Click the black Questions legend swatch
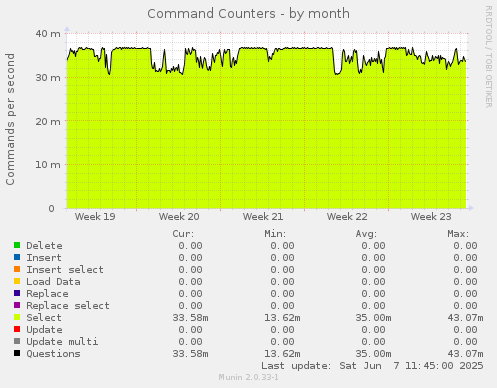Image resolution: width=497 pixels, height=388 pixels. pos(17,353)
